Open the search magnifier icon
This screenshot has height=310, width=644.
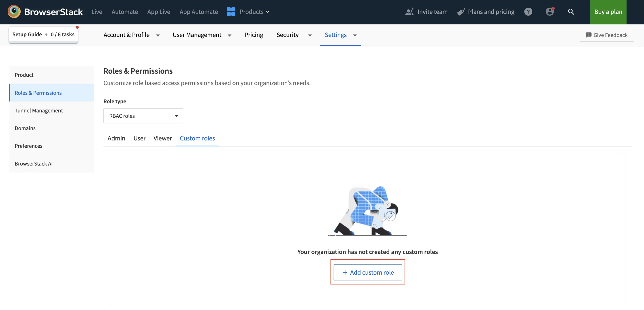571,11
